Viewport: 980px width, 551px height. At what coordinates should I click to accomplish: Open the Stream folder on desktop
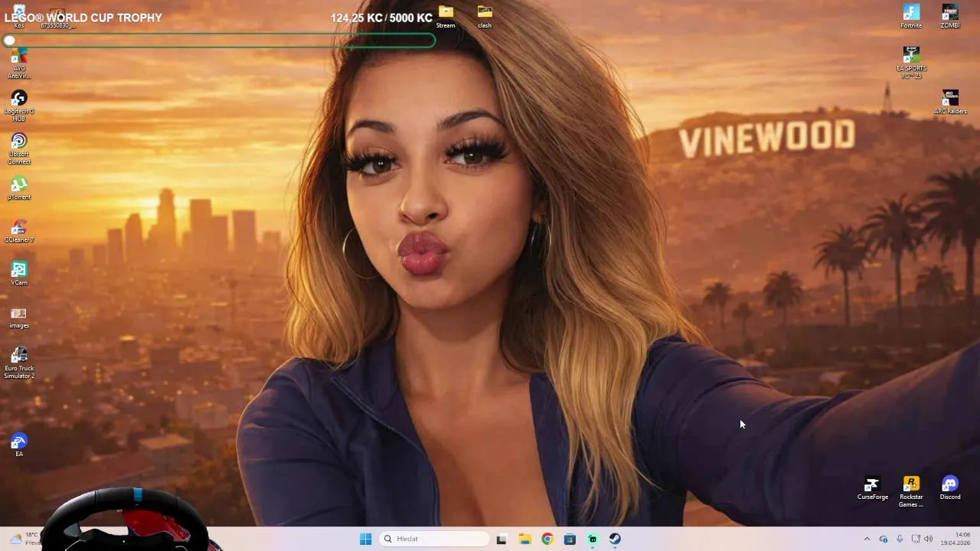pos(446,17)
